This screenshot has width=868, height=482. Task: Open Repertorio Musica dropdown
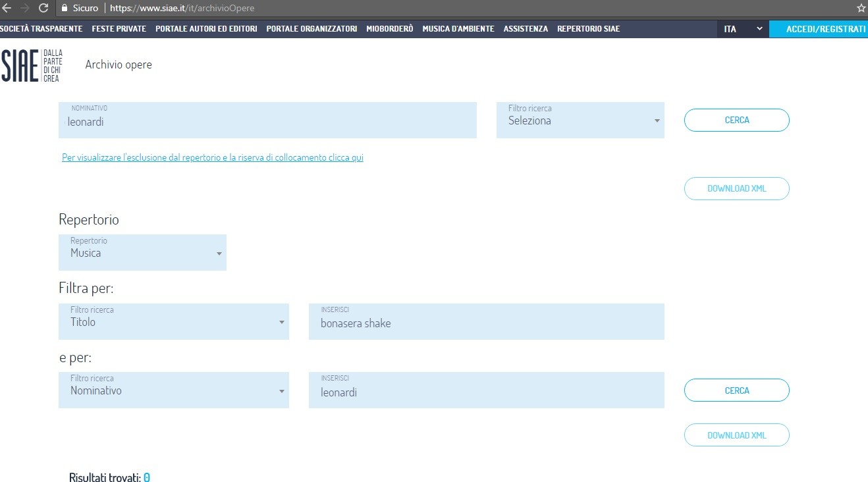[142, 252]
